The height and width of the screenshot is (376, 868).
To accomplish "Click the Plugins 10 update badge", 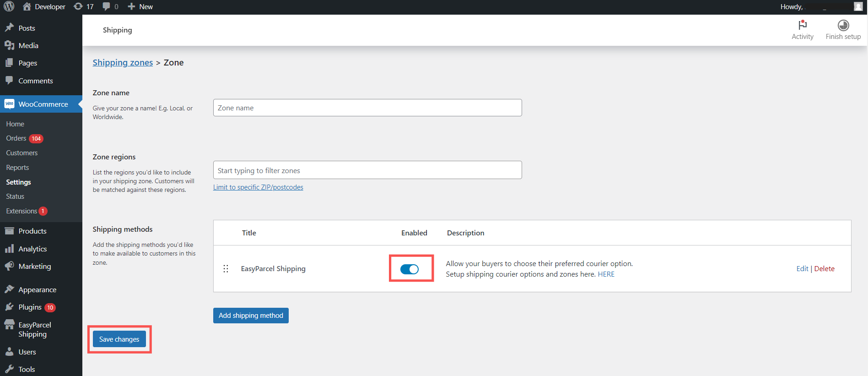I will point(50,307).
